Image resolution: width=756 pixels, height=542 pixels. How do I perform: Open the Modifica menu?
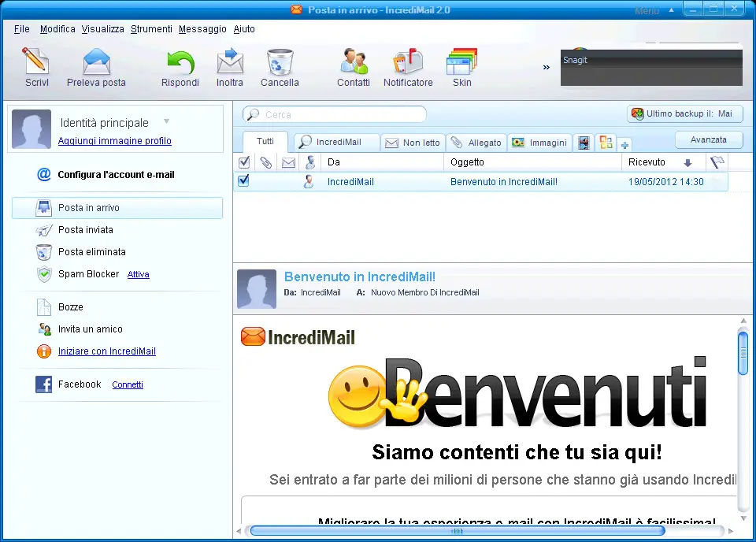(x=57, y=29)
